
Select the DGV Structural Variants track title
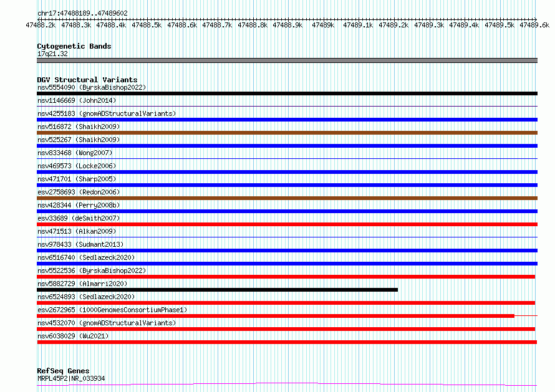(x=87, y=80)
